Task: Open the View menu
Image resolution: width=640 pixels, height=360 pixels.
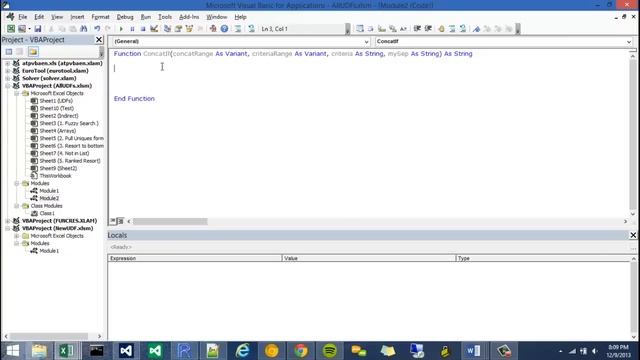Action: point(57,17)
